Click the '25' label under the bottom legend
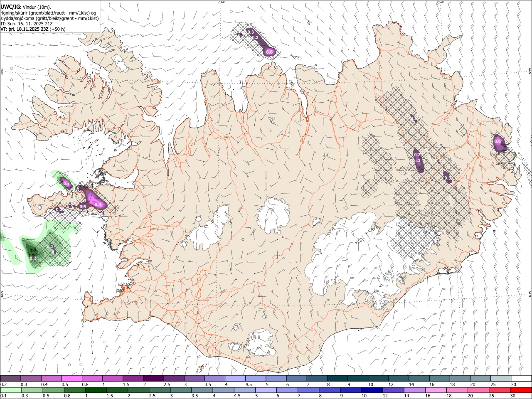Image resolution: width=532 pixels, height=399 pixels. [x=492, y=396]
